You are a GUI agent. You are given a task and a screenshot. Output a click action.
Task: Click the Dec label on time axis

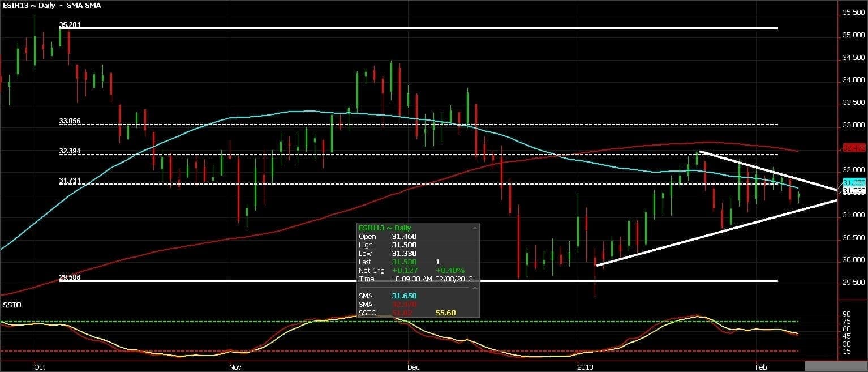point(413,367)
